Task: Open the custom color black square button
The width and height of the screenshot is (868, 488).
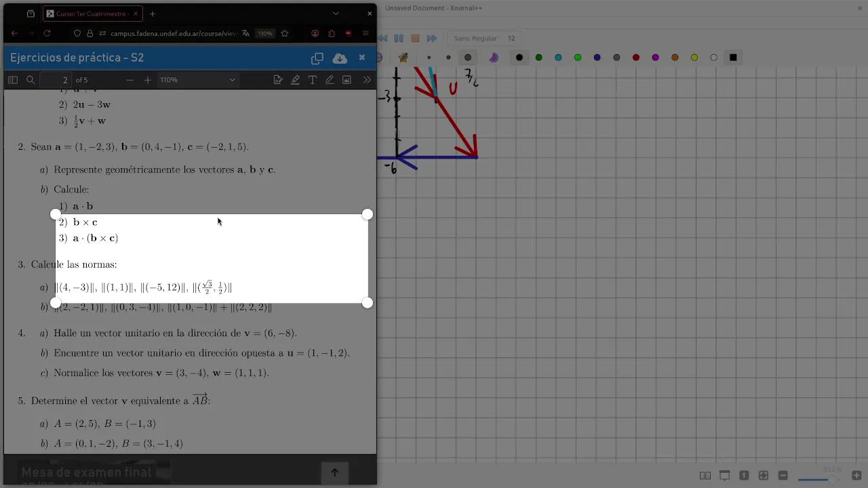Action: point(733,58)
